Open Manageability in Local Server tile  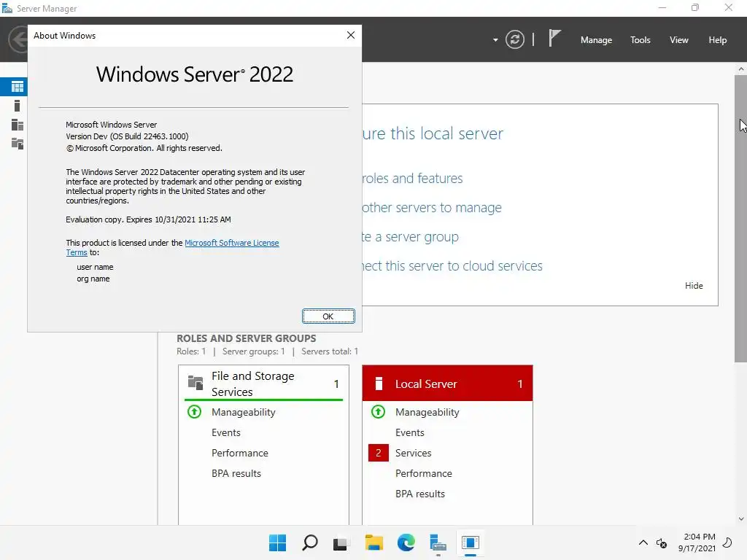(427, 412)
